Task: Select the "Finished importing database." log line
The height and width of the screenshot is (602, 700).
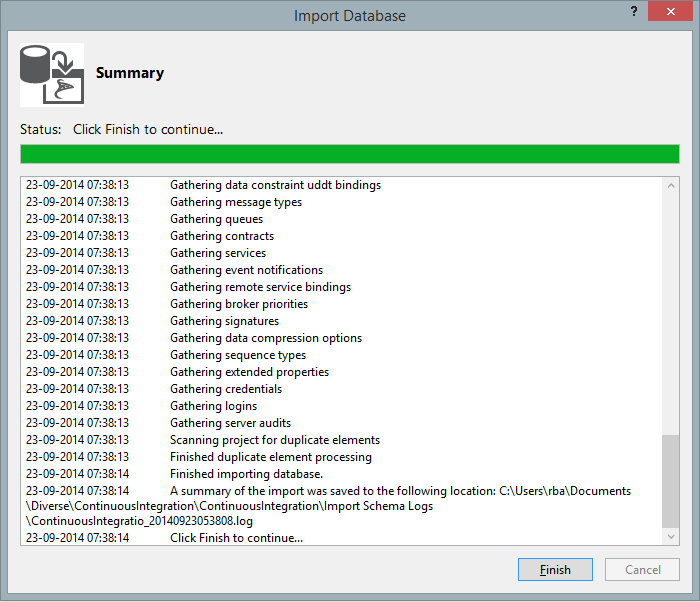Action: (x=246, y=474)
